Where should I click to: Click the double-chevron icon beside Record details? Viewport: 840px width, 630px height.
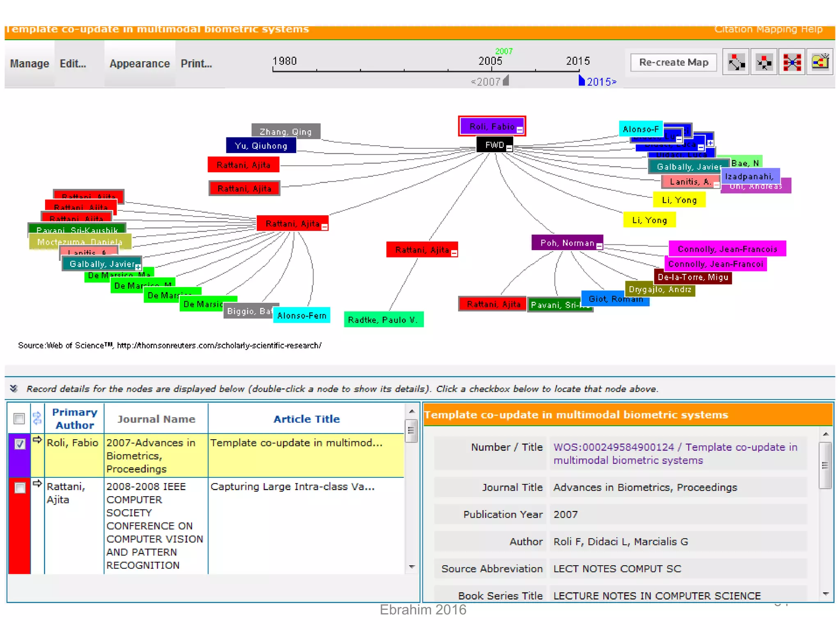(x=14, y=388)
